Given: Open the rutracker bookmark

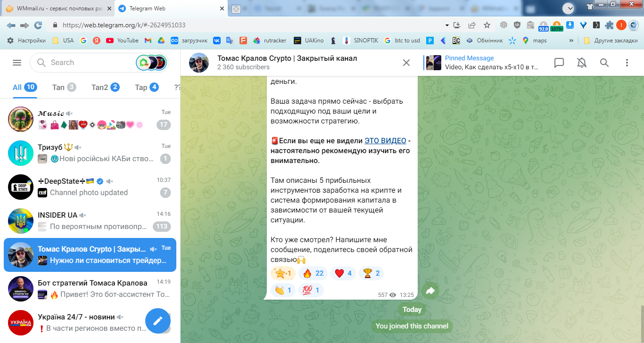Looking at the screenshot, I should coord(270,41).
